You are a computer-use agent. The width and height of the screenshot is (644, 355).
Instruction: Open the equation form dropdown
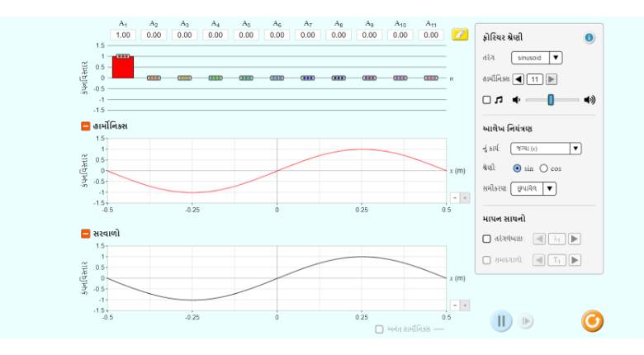tap(533, 188)
